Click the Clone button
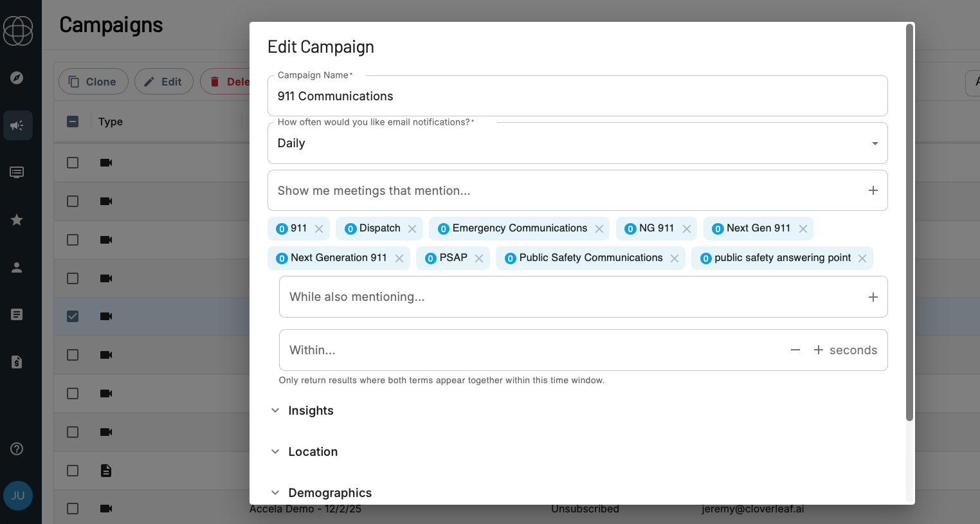980x524 pixels. coord(93,82)
